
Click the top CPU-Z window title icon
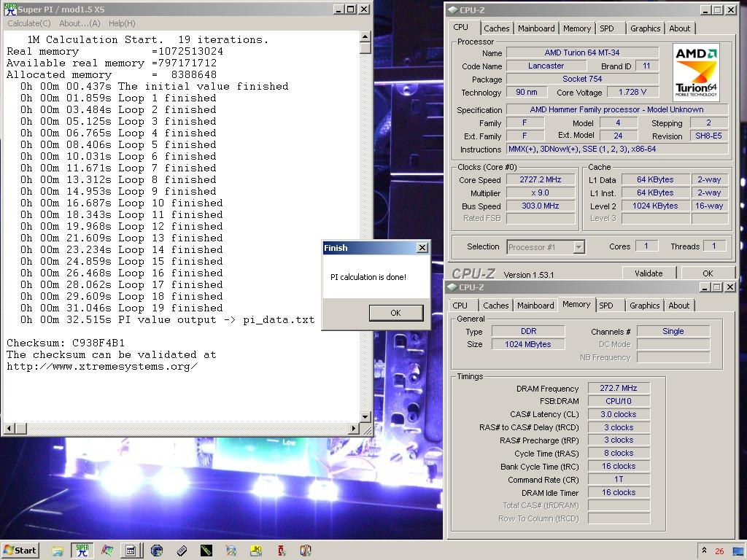click(x=452, y=10)
